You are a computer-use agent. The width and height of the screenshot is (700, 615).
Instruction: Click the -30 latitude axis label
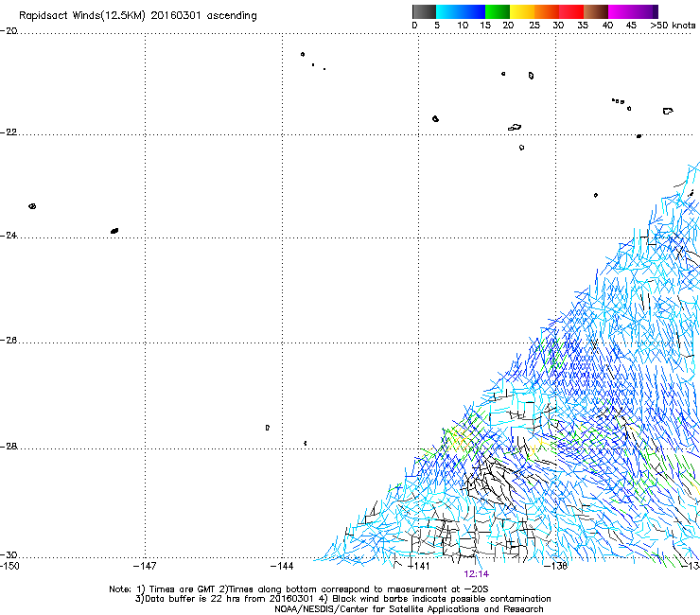point(9,554)
